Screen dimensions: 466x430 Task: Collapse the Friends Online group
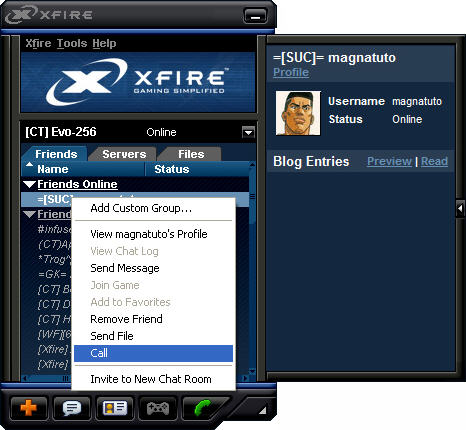pyautogui.click(x=30, y=184)
